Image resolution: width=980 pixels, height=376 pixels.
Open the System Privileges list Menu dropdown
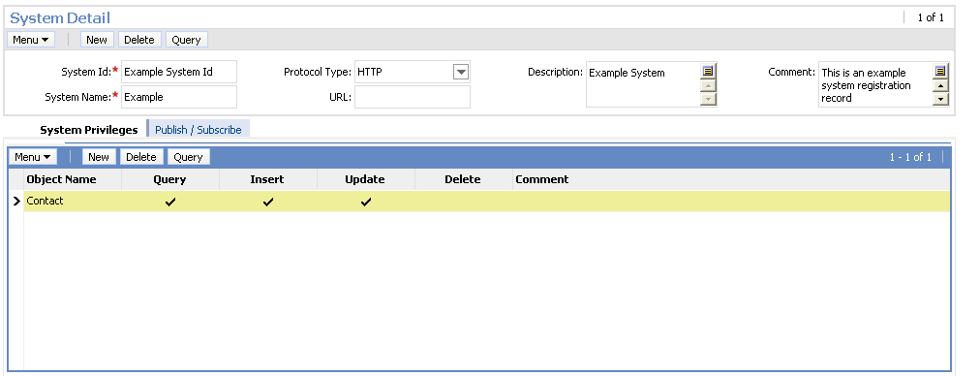(x=33, y=157)
